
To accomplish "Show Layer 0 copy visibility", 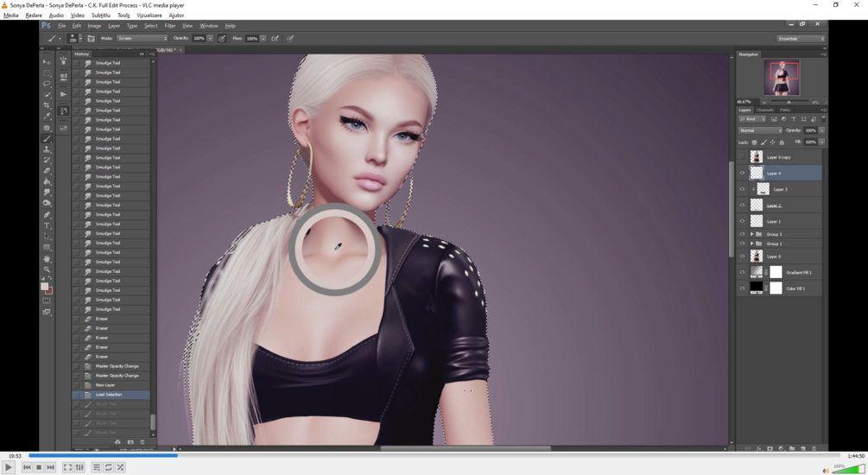I will point(742,157).
